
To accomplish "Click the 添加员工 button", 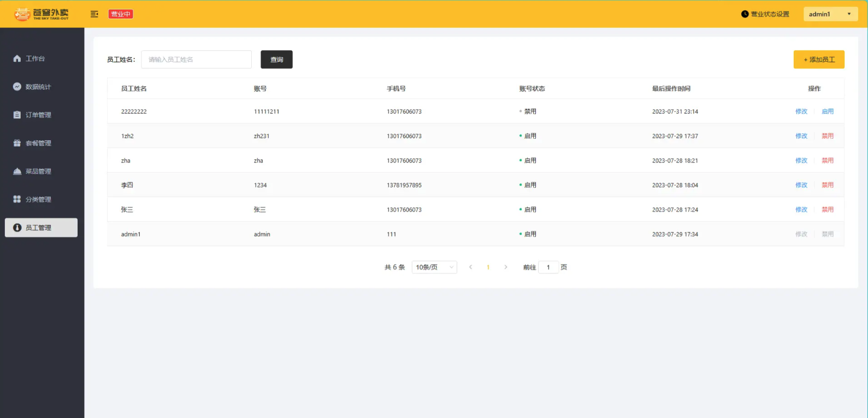I will [x=819, y=59].
